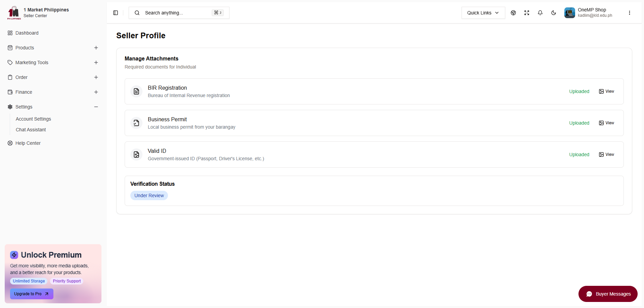Open the Quick Links dropdown
The image size is (644, 308).
point(483,13)
